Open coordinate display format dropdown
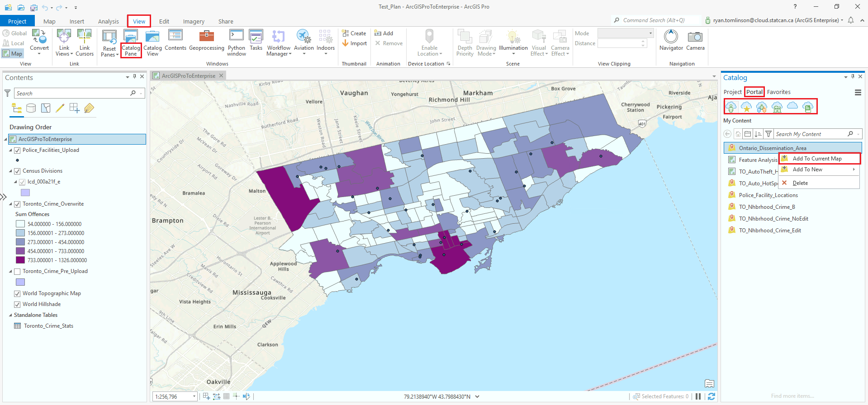The width and height of the screenshot is (868, 405). coord(477,397)
